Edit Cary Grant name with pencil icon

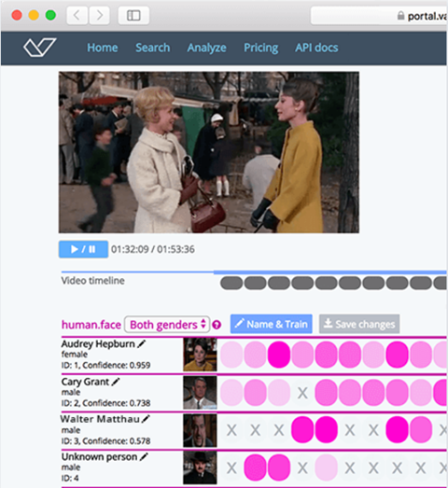coord(116,382)
